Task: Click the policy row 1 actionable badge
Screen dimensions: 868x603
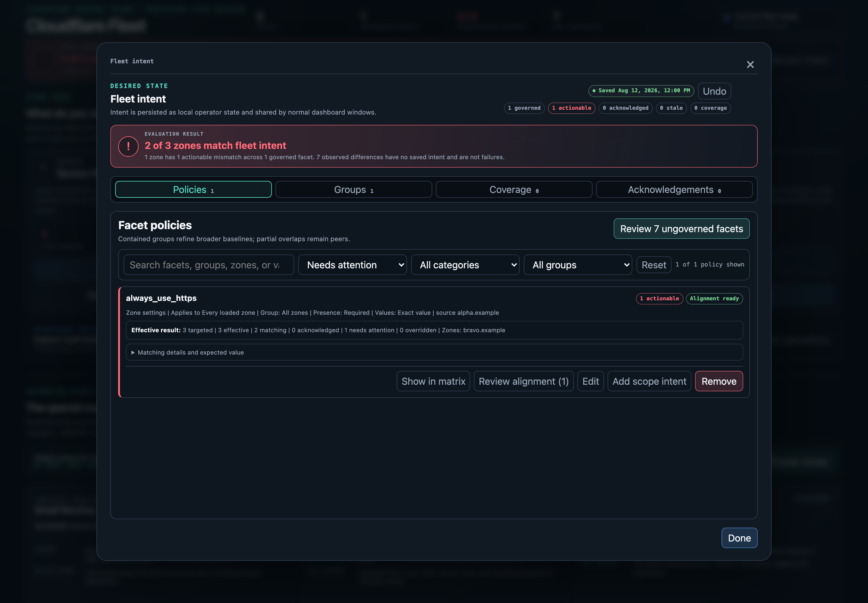Action: [659, 298]
